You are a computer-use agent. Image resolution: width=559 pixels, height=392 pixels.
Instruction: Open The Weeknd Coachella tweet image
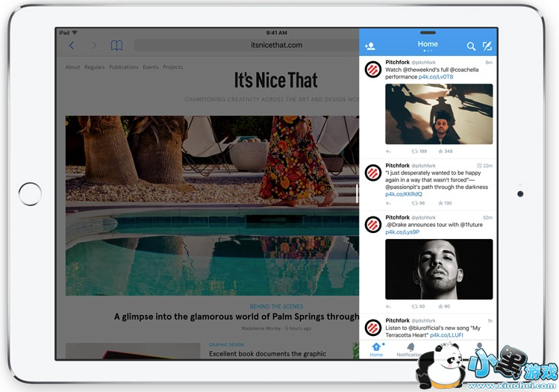[x=439, y=113]
